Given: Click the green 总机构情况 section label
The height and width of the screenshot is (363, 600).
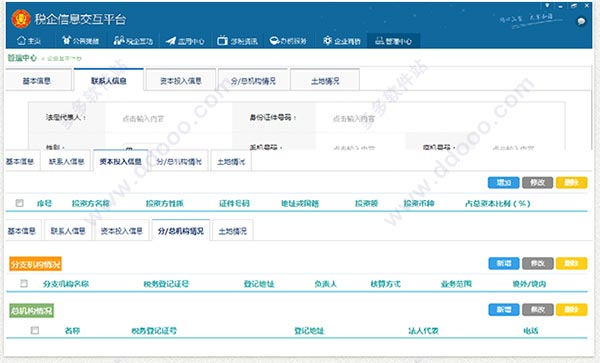Looking at the screenshot, I should click(x=31, y=311).
